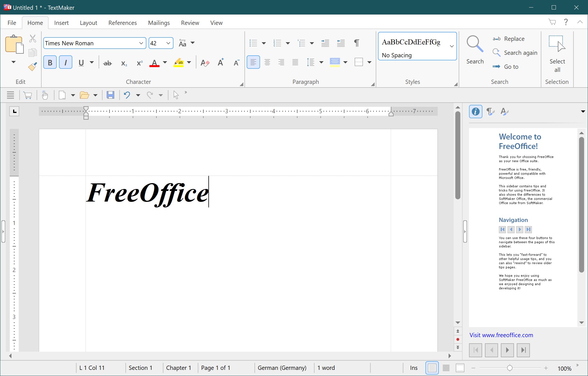Viewport: 588px width, 376px height.
Task: Click the Copy icon in Edit group
Action: point(33,53)
